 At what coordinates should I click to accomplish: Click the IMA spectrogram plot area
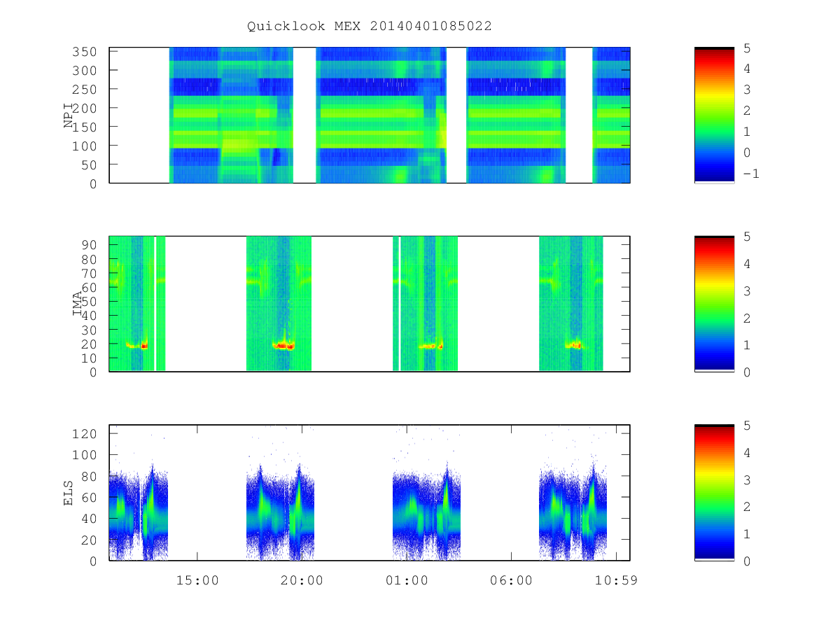[x=370, y=304]
